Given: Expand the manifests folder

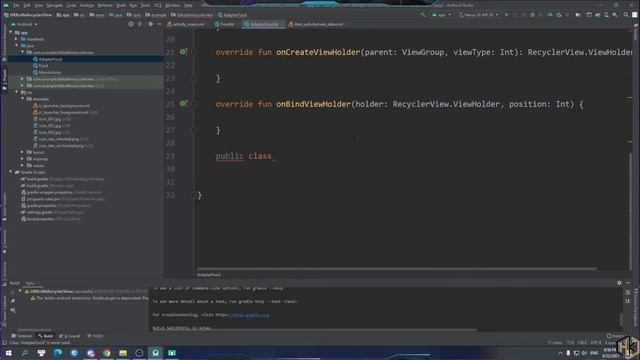Looking at the screenshot, I should (16, 39).
